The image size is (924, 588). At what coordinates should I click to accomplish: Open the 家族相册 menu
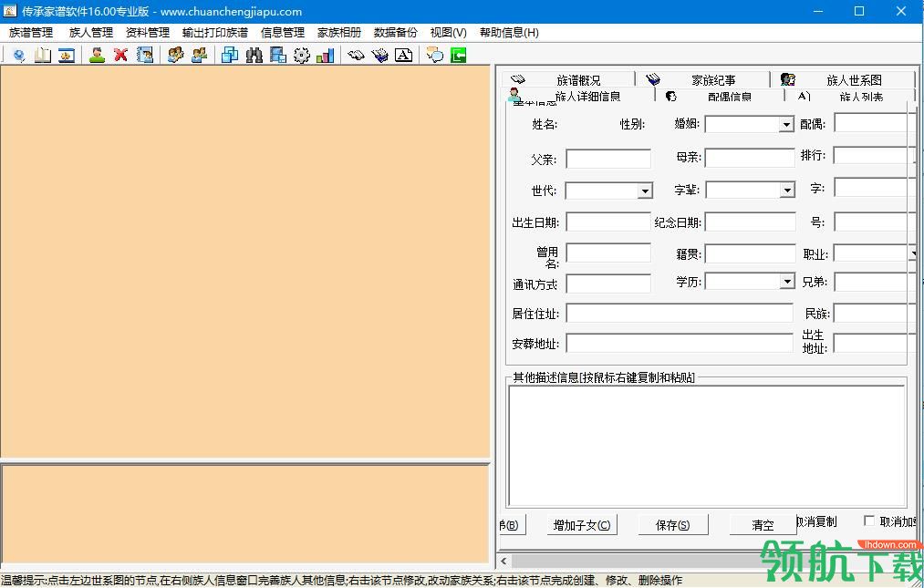(x=338, y=33)
